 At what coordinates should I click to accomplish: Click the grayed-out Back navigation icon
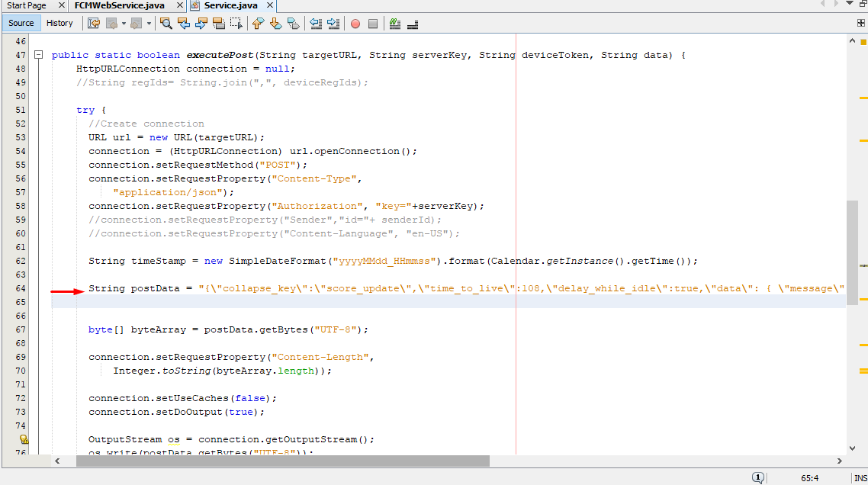click(x=112, y=23)
